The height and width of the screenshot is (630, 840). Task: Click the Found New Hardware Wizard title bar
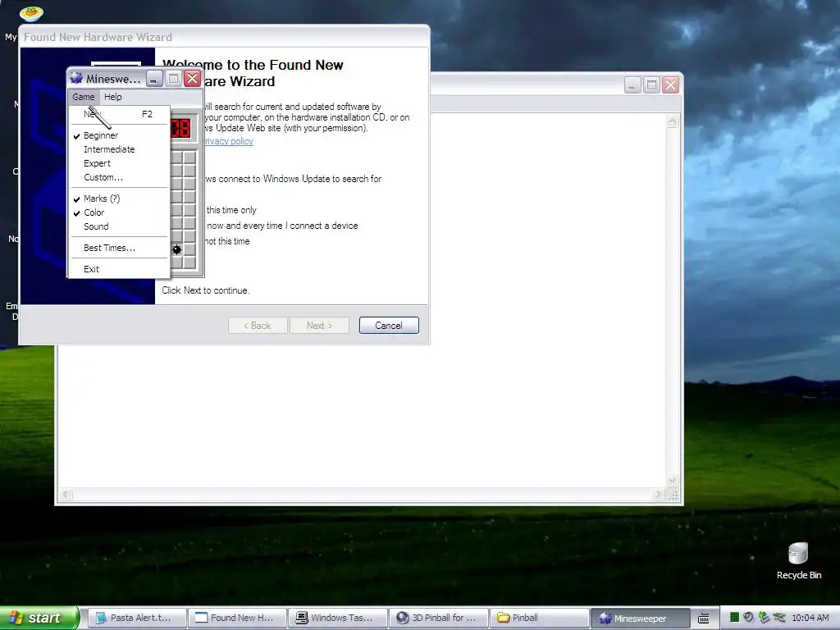pyautogui.click(x=224, y=37)
